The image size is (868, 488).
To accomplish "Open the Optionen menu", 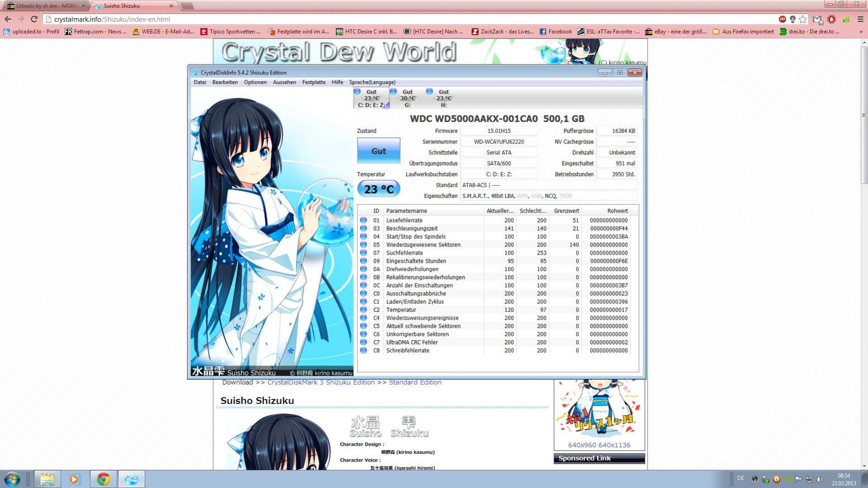I will [x=255, y=82].
